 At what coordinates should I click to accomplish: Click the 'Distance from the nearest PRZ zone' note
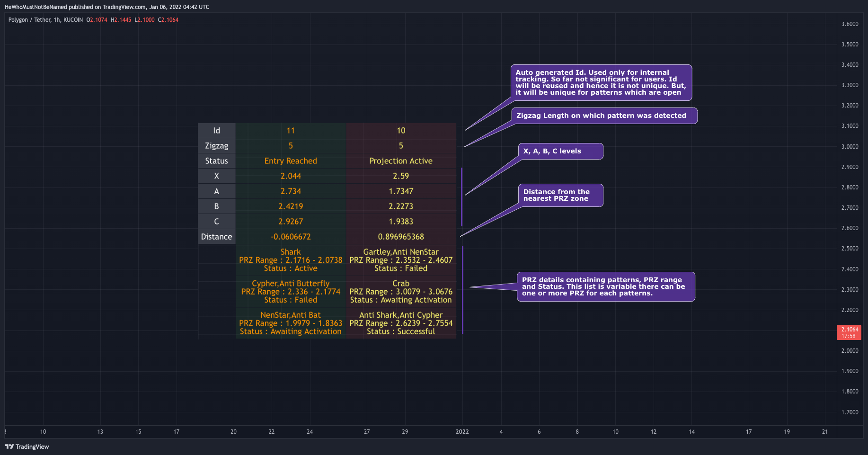click(560, 195)
